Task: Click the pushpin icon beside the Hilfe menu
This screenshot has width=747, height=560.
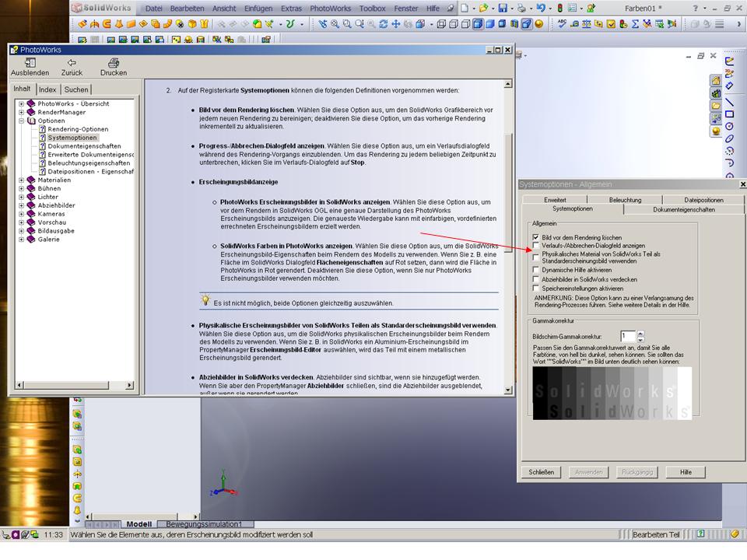Action: pyautogui.click(x=451, y=8)
